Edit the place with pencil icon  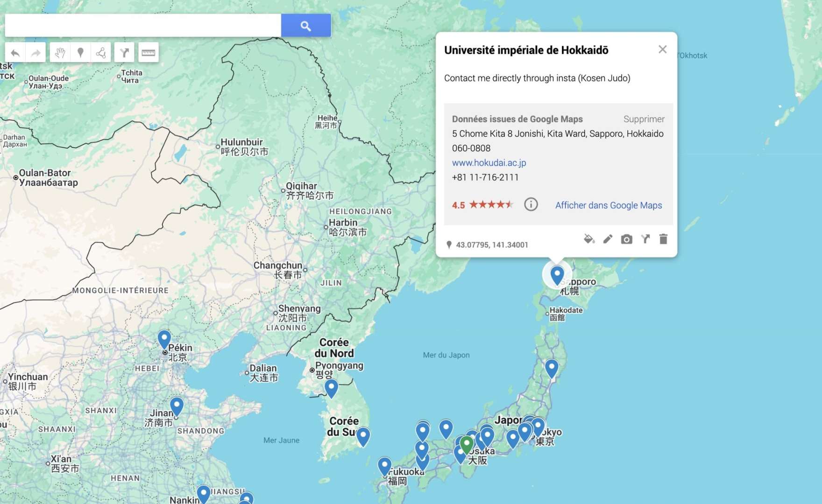point(608,239)
